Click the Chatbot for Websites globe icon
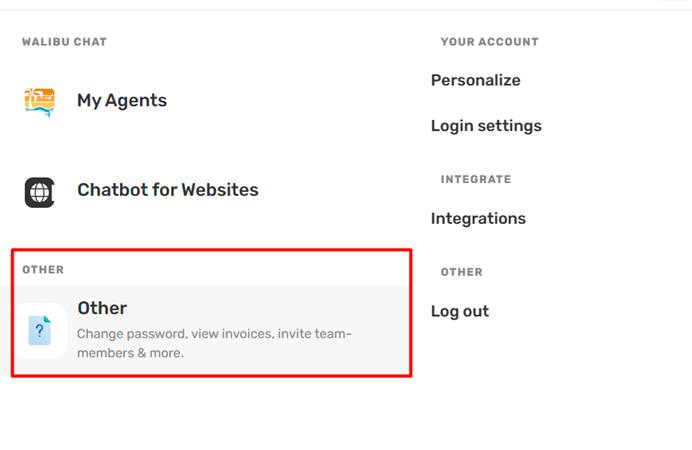 40,192
